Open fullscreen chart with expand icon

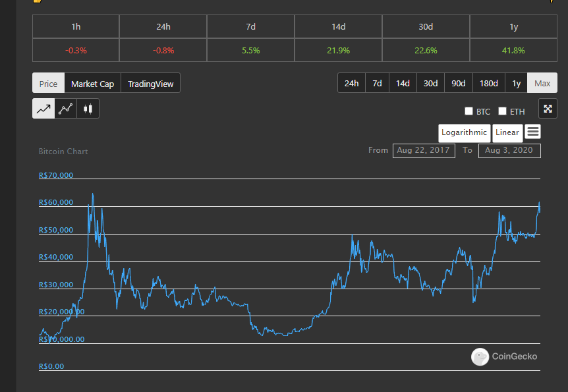pyautogui.click(x=548, y=109)
